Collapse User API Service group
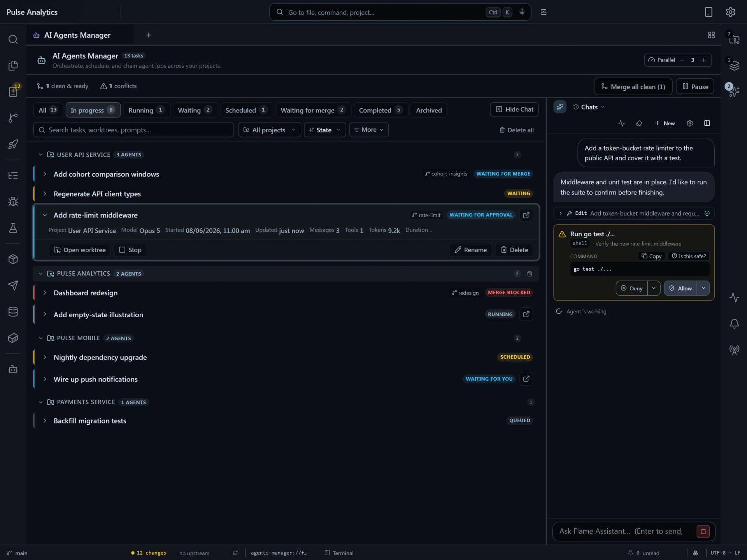 coord(40,154)
